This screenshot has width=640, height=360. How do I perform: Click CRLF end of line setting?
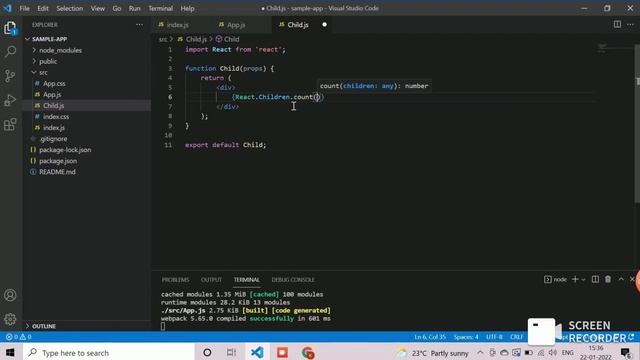[516, 337]
